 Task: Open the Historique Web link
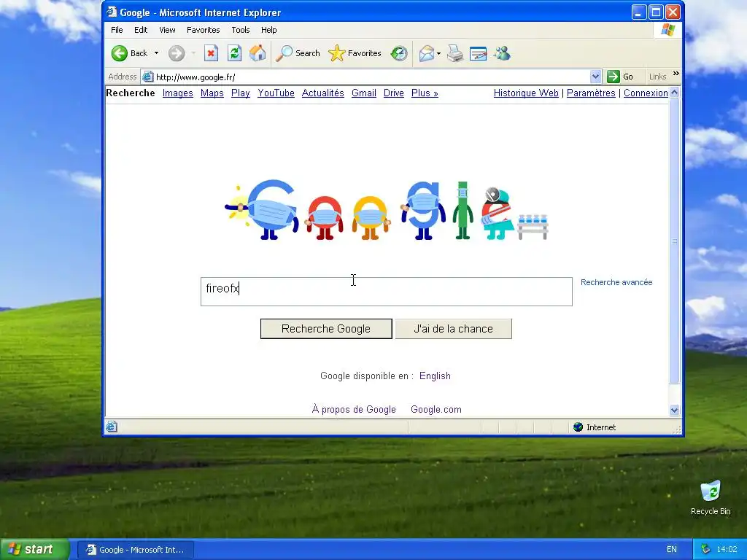coord(526,93)
